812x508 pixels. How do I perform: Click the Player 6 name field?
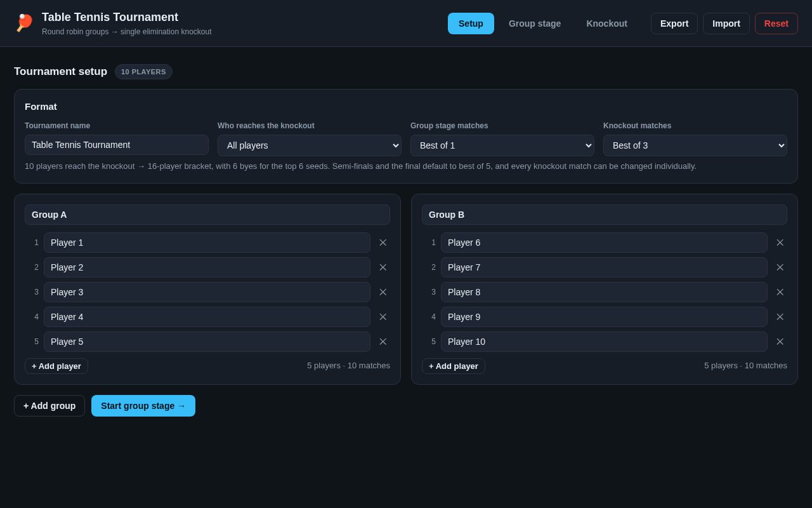pos(604,243)
